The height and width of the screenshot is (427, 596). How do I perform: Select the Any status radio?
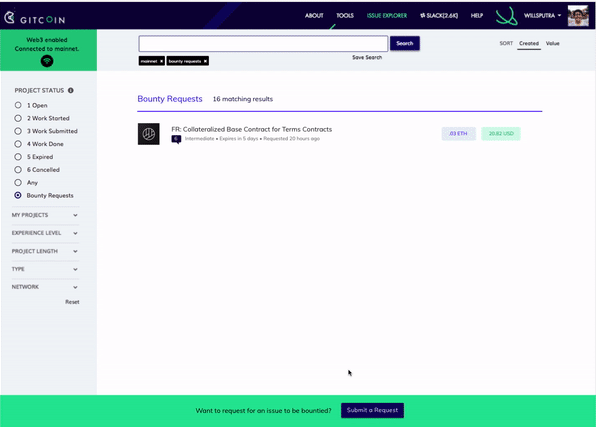pos(18,183)
